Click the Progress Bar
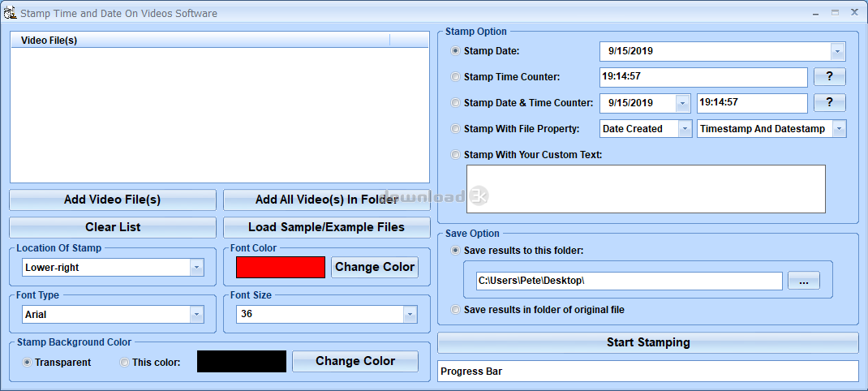This screenshot has width=868, height=391. [x=648, y=371]
